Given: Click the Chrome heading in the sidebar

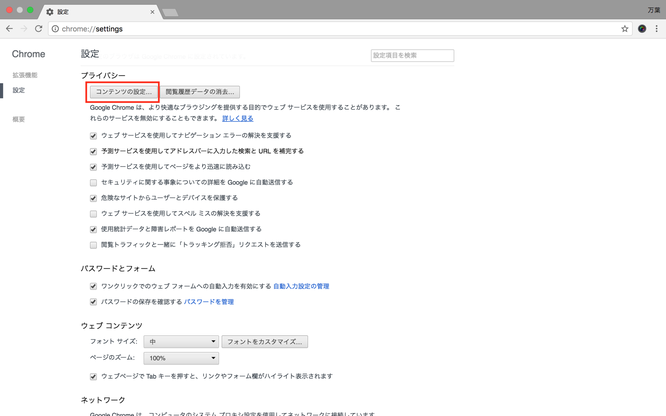Looking at the screenshot, I should 28,54.
